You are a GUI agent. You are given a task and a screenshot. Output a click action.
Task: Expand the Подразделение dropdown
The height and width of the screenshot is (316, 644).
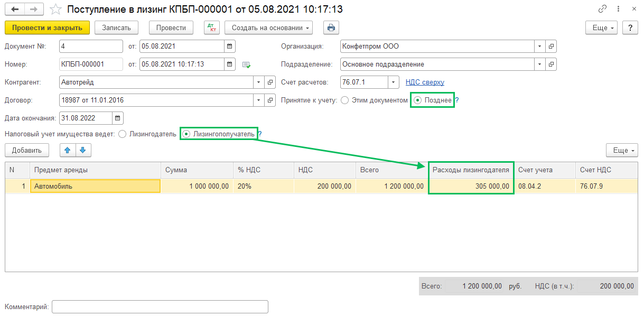(x=540, y=64)
